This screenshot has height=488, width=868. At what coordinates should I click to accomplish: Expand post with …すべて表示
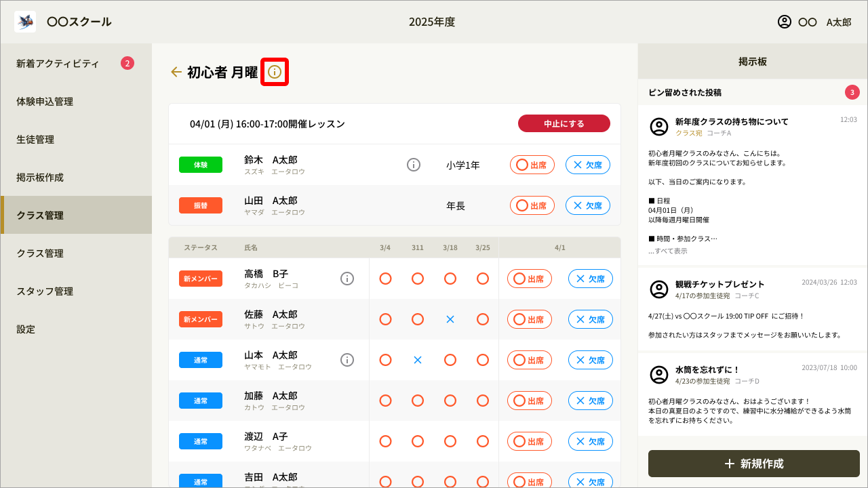click(667, 251)
